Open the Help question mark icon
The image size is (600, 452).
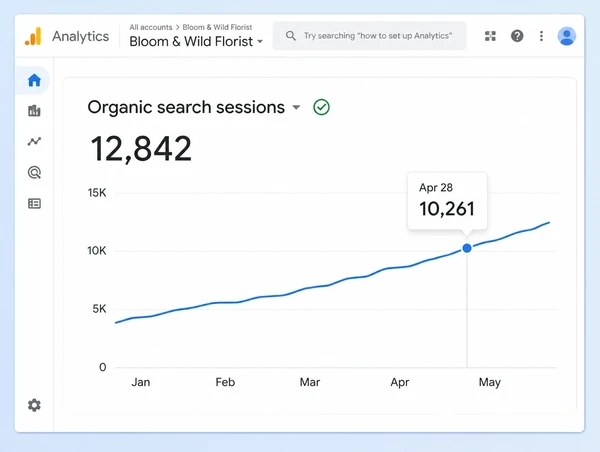tap(517, 36)
